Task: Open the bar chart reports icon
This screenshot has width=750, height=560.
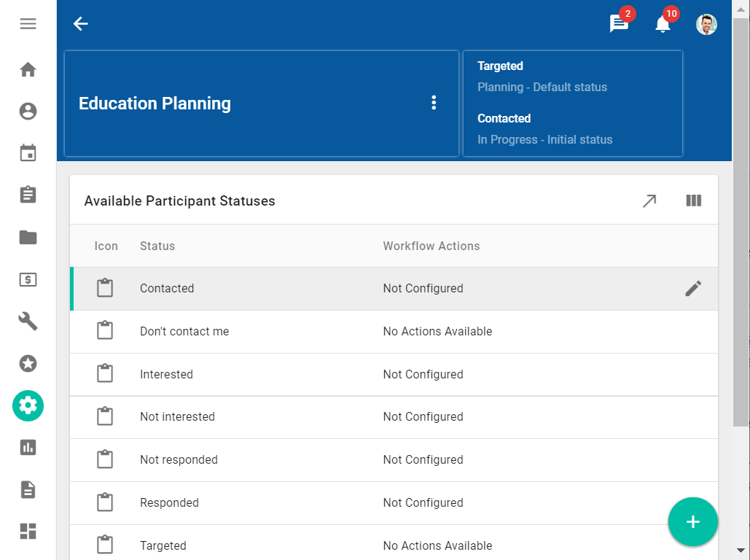Action: (28, 447)
